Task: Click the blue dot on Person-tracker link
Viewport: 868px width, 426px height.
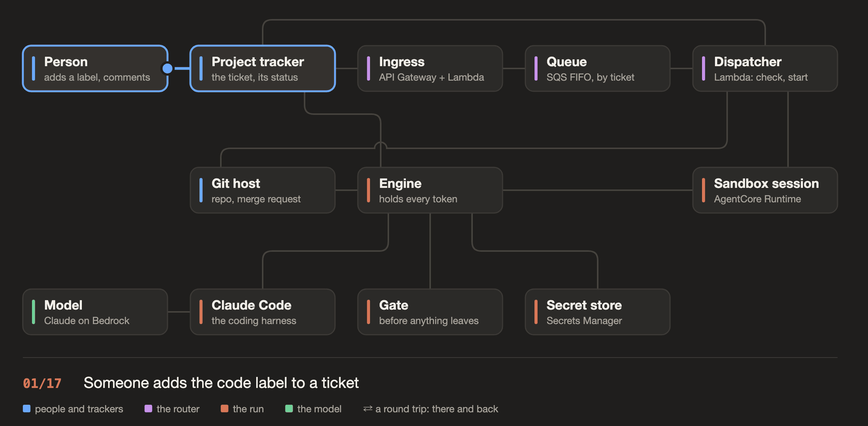Action: [x=168, y=68]
